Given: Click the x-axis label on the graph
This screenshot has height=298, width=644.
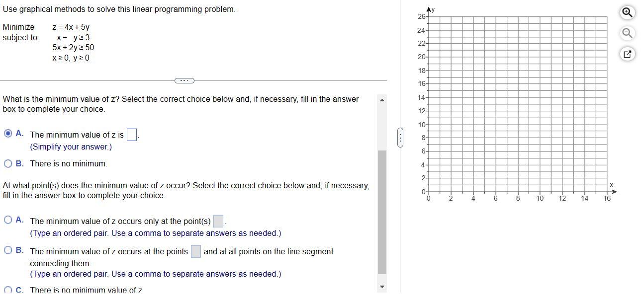Looking at the screenshot, I should pyautogui.click(x=611, y=184).
